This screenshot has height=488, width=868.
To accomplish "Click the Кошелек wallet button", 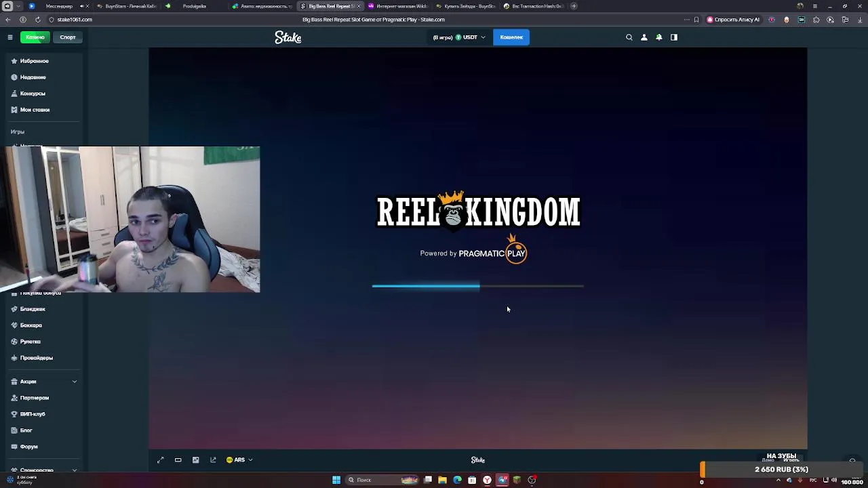I will point(511,37).
